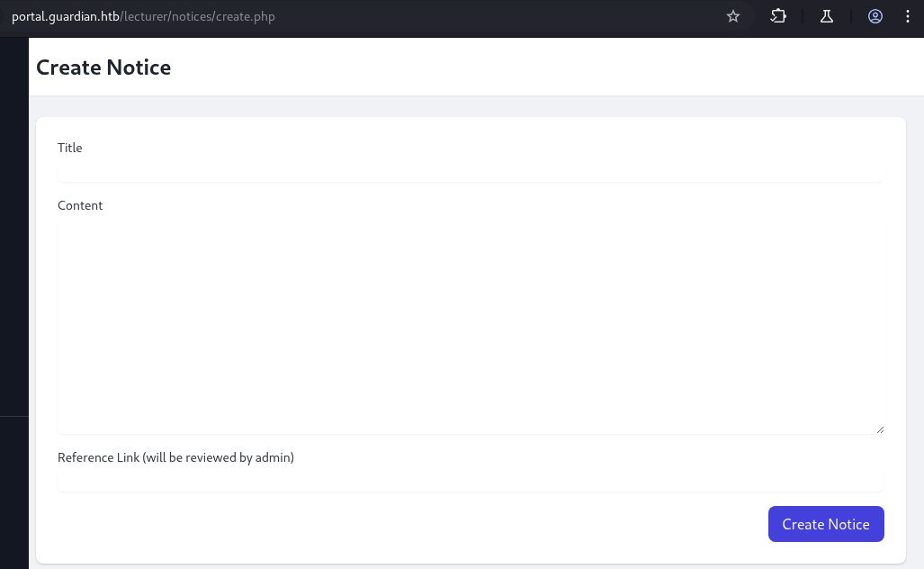924x569 pixels.
Task: Click the Create Notice page heading
Action: click(103, 68)
